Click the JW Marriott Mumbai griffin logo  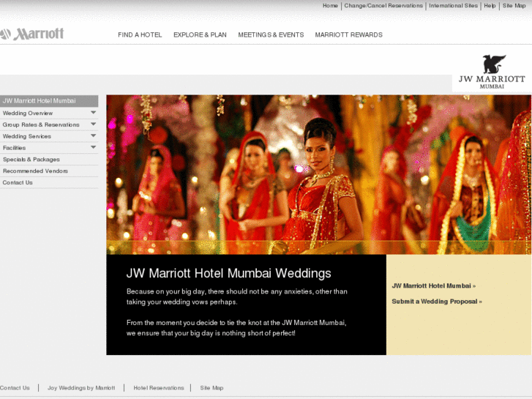(x=492, y=72)
